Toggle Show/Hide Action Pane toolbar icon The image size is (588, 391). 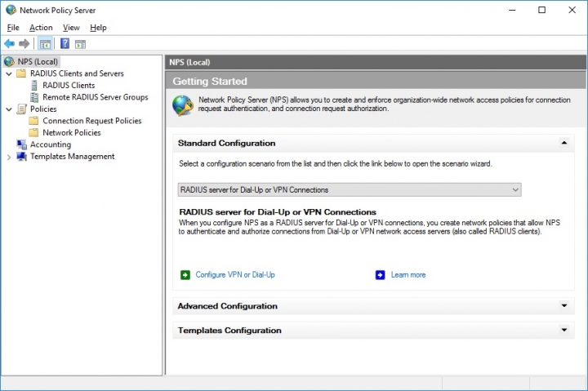80,44
